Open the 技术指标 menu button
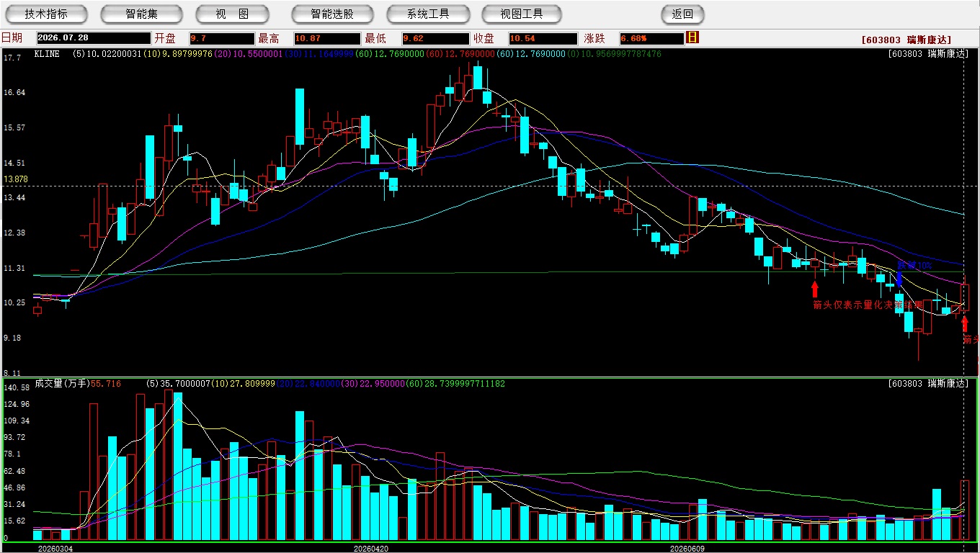 [x=46, y=14]
